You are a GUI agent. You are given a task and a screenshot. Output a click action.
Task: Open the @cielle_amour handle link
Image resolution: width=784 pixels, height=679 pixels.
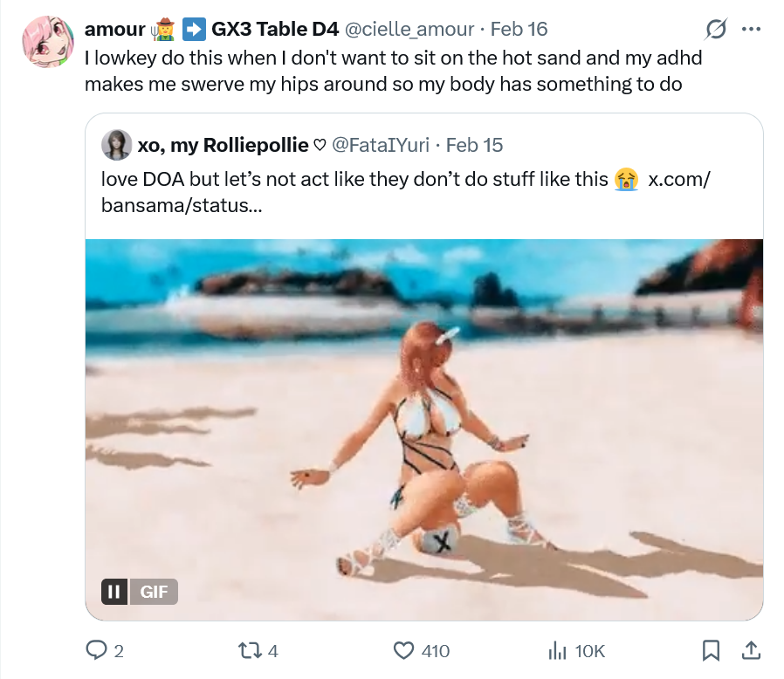click(409, 29)
